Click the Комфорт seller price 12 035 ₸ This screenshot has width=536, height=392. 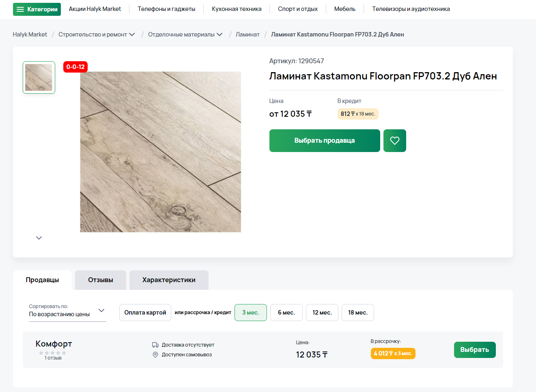tap(312, 355)
